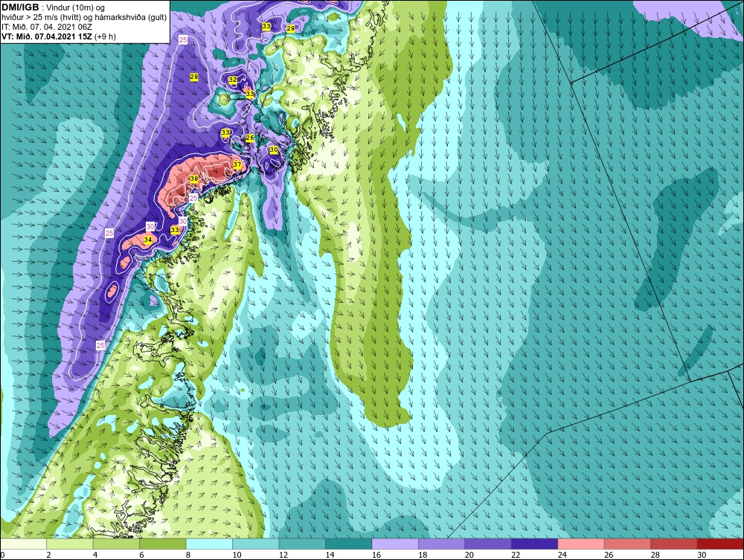The image size is (744, 560).
Task: Select the 14–16 m/s dark teal legend swatch
Action: 349,544
